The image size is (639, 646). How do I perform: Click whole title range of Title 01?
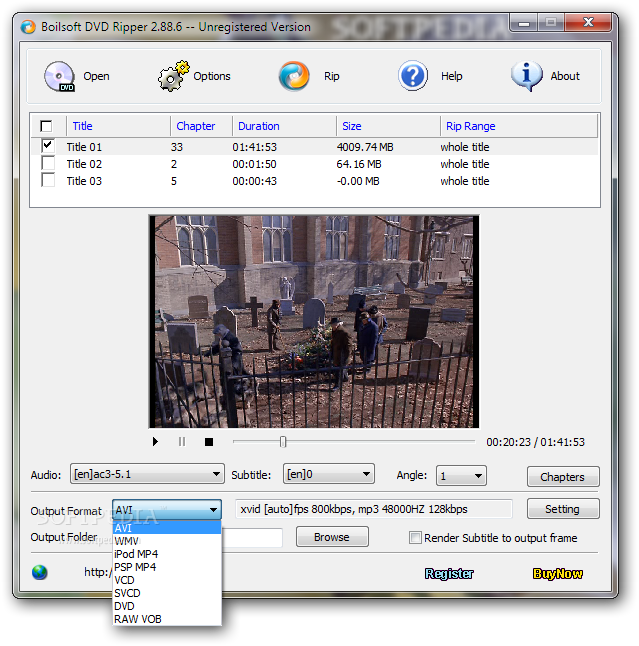465,147
